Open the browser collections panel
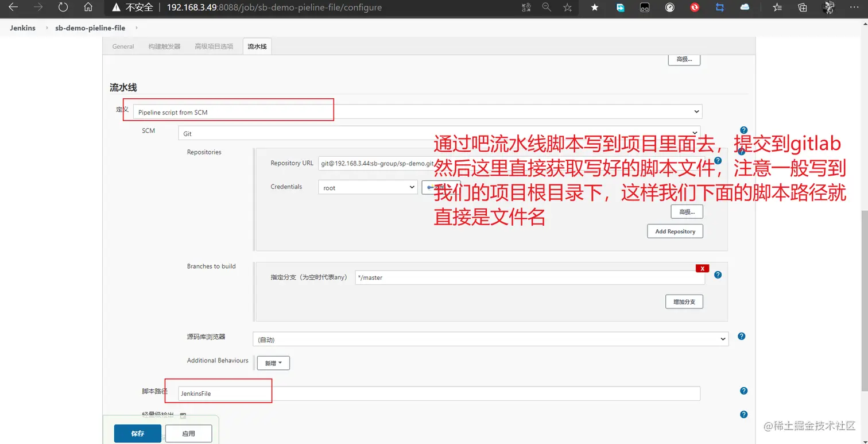The width and height of the screenshot is (868, 444). click(803, 7)
